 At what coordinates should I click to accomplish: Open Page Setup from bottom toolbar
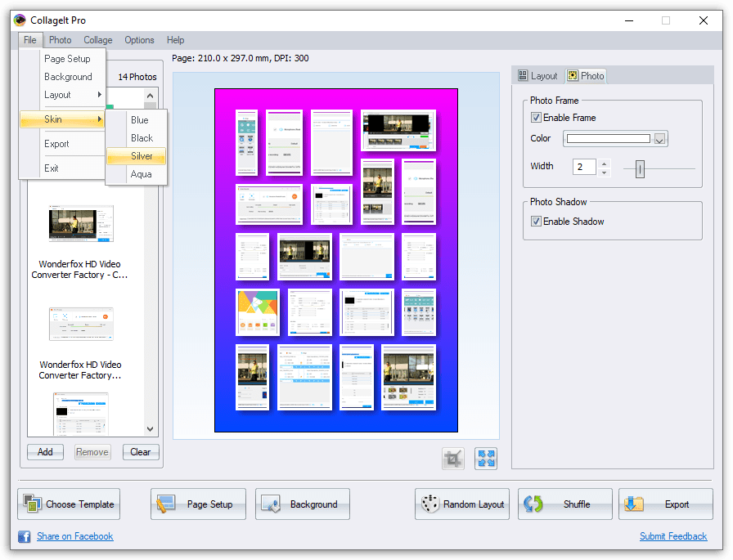[198, 504]
